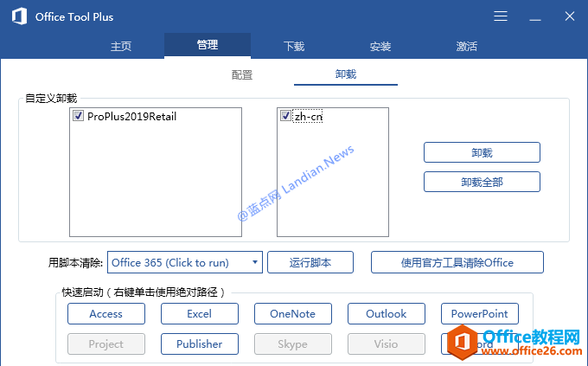Screen dimensions: 588x366
Task: Uncheck the ProPlus2019Retail checkbox
Action: click(78, 116)
